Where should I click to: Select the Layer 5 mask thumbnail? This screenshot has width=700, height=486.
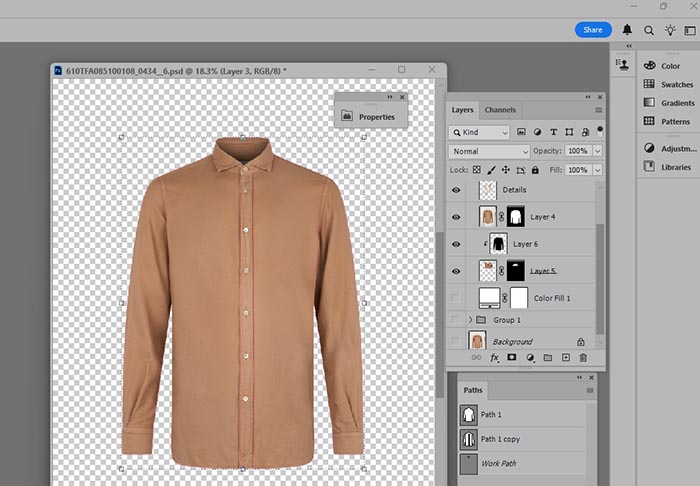click(516, 271)
